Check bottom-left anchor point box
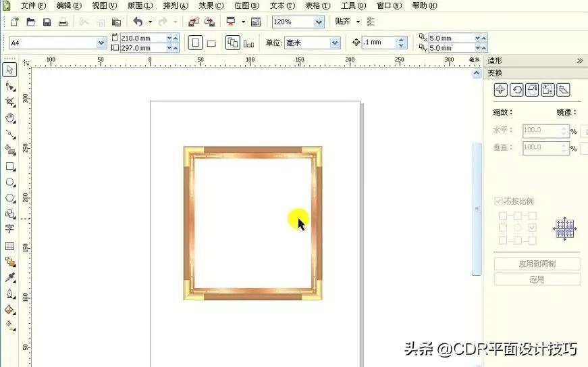 pos(503,240)
